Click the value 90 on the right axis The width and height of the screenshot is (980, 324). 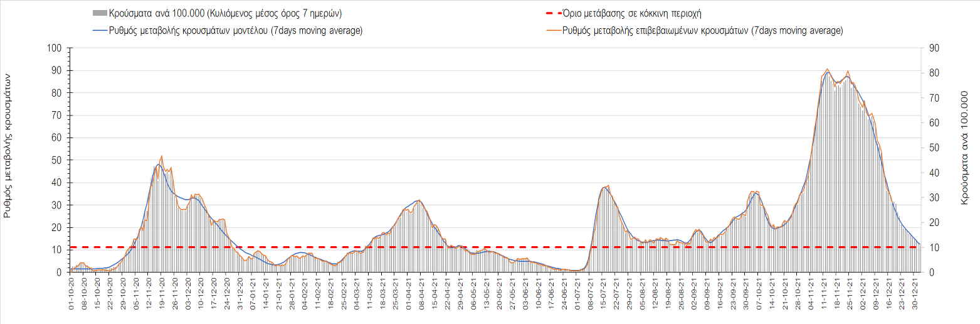(x=934, y=48)
